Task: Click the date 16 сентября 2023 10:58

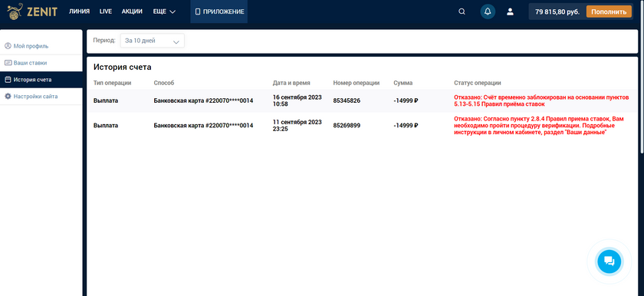Action: coord(297,100)
